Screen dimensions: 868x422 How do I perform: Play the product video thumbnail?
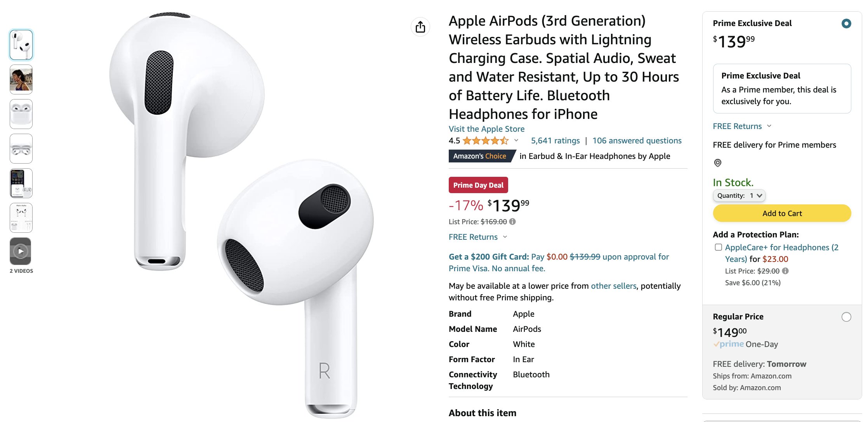click(x=21, y=251)
